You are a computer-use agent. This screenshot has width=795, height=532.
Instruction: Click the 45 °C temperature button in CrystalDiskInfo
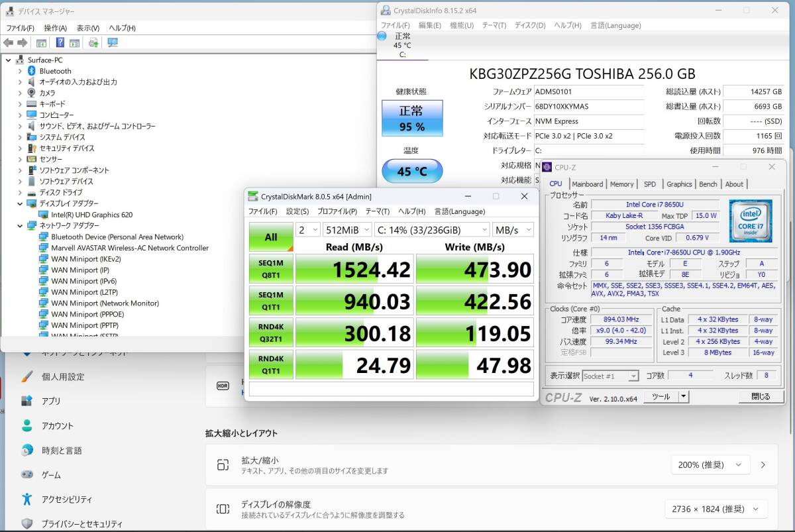(x=412, y=171)
